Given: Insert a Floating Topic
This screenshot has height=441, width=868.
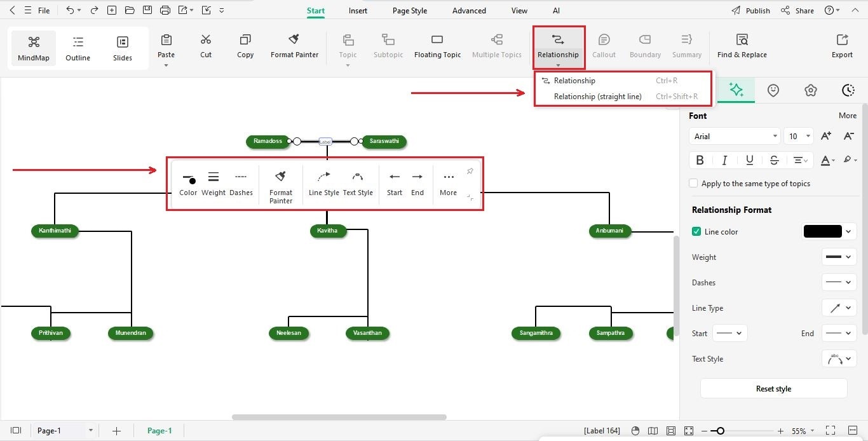Looking at the screenshot, I should point(437,46).
